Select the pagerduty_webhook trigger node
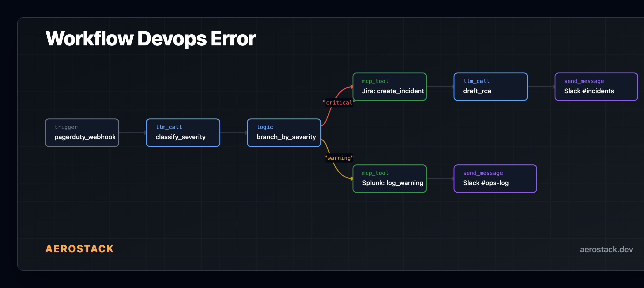Image resolution: width=644 pixels, height=288 pixels. click(x=82, y=133)
